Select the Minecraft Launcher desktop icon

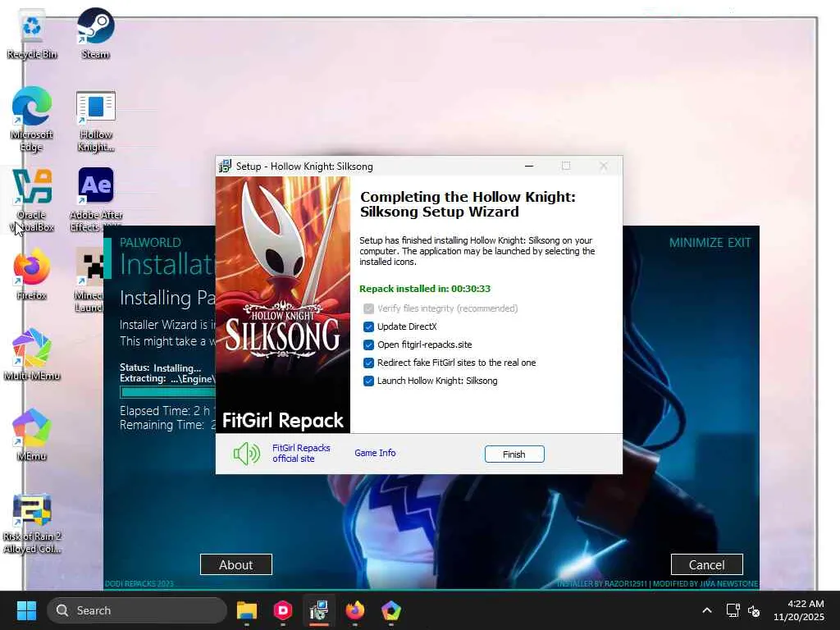(x=90, y=280)
